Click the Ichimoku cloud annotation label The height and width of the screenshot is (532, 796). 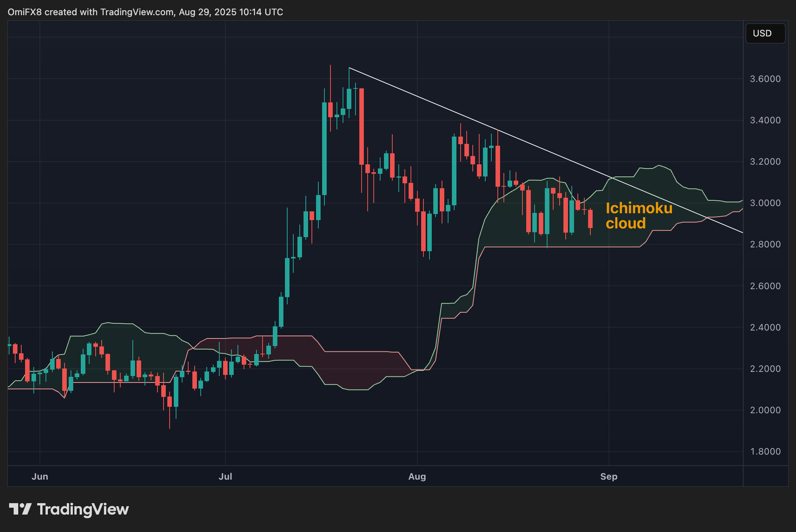[639, 216]
